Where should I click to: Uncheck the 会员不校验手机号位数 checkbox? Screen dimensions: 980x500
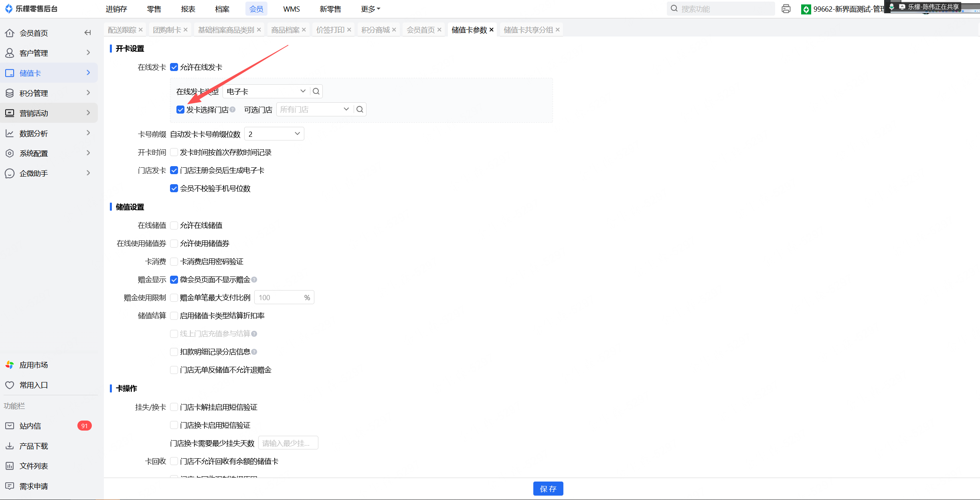174,189
